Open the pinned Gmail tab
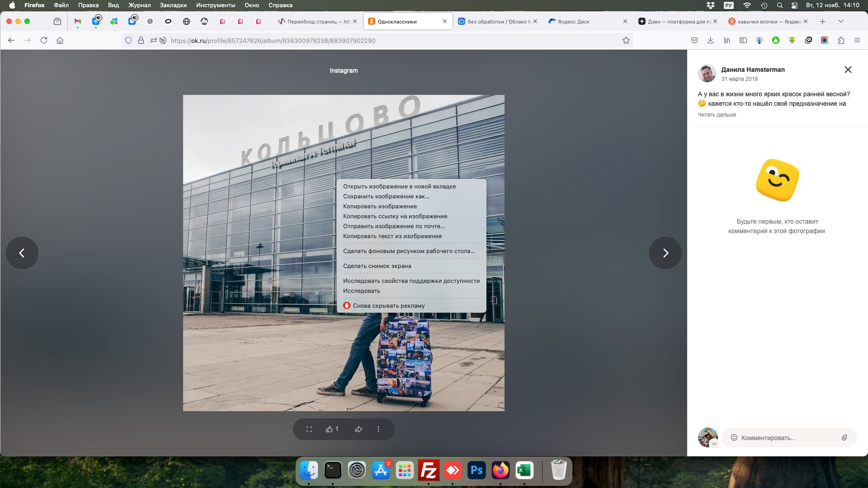 click(78, 21)
